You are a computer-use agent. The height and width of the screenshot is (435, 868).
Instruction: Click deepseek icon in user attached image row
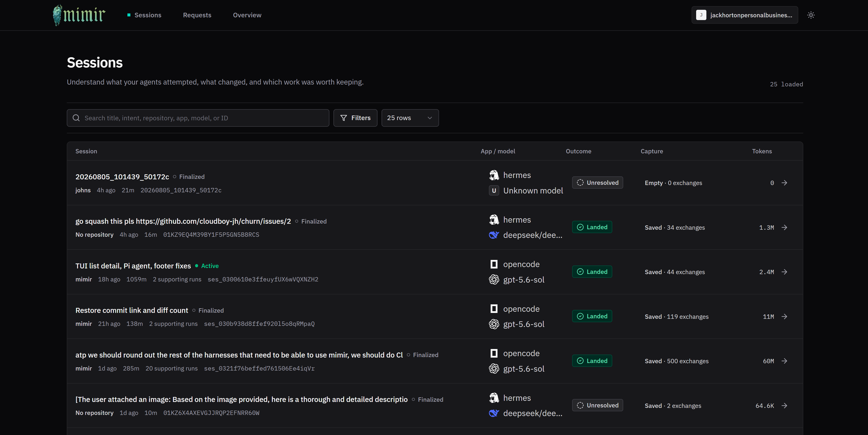coord(494,413)
